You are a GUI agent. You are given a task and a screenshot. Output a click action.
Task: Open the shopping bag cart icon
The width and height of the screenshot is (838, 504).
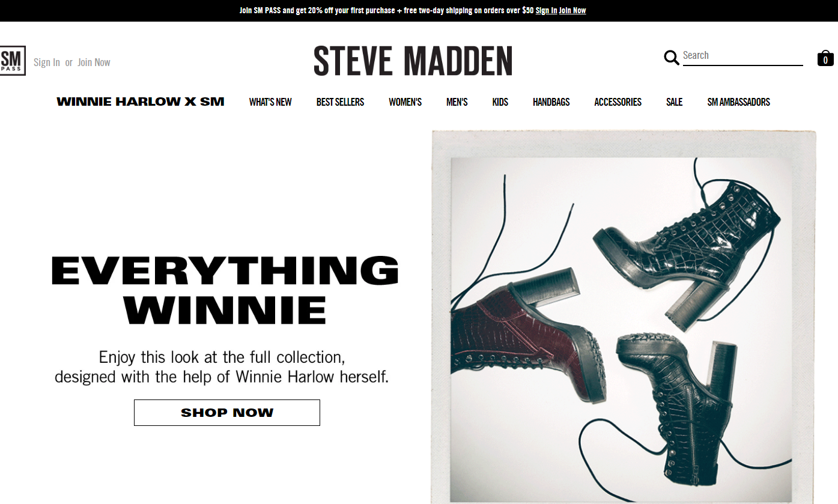pos(825,58)
